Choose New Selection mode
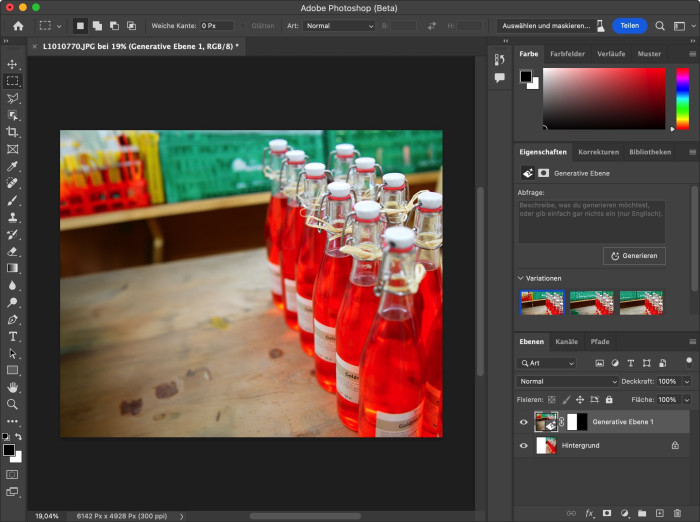Viewport: 700px width, 522px height. click(80, 26)
